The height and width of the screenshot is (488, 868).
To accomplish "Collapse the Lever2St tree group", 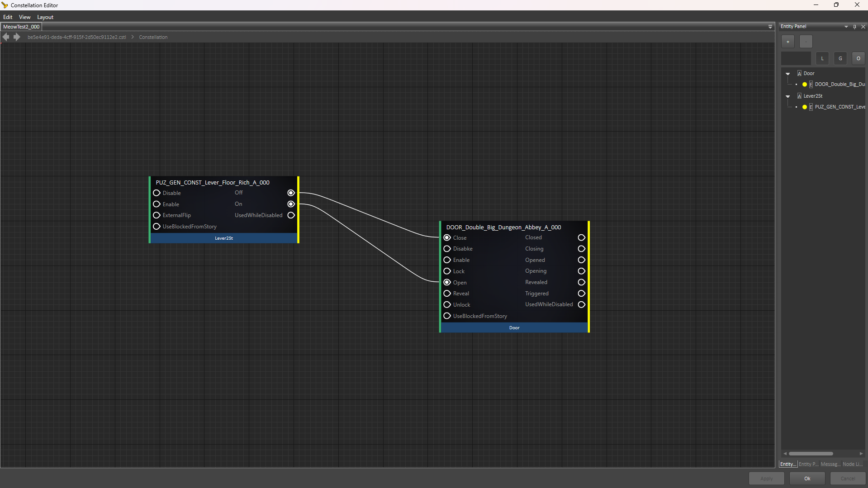I will pos(788,96).
